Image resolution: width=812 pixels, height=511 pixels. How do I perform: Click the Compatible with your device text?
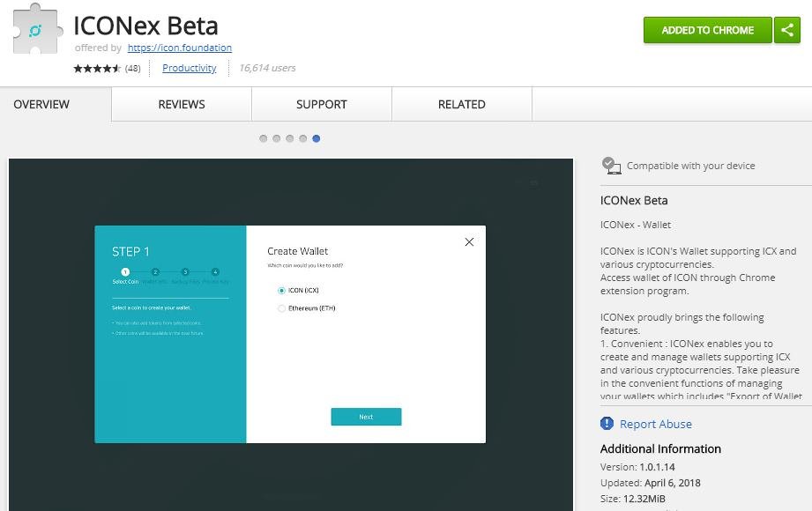[x=691, y=166]
